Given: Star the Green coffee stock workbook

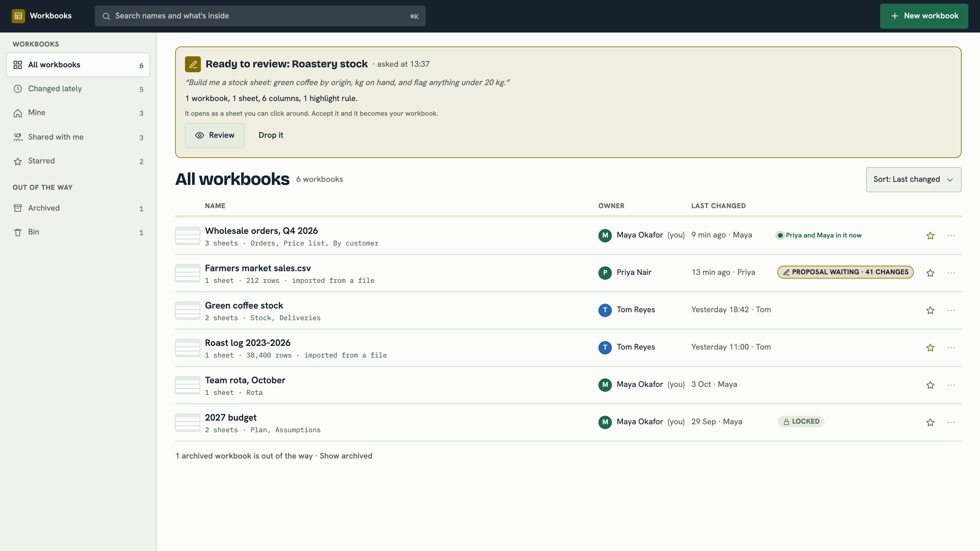Looking at the screenshot, I should [x=930, y=310].
